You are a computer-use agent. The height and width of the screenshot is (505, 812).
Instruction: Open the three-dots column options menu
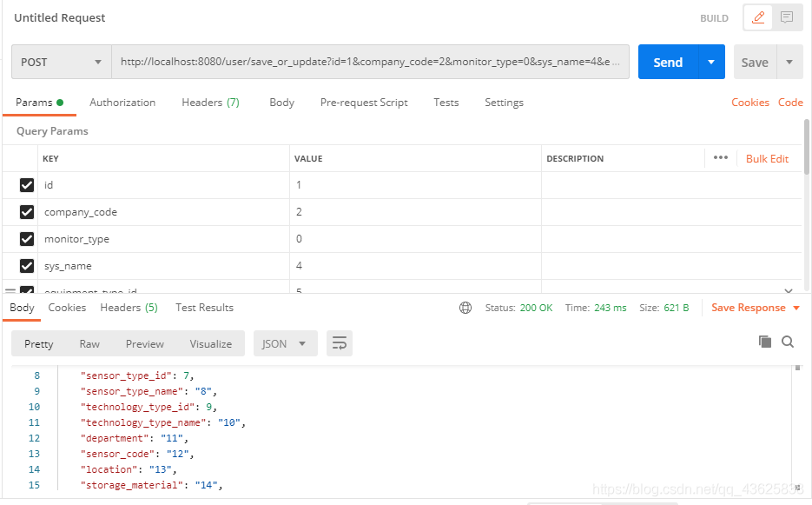[x=720, y=157]
